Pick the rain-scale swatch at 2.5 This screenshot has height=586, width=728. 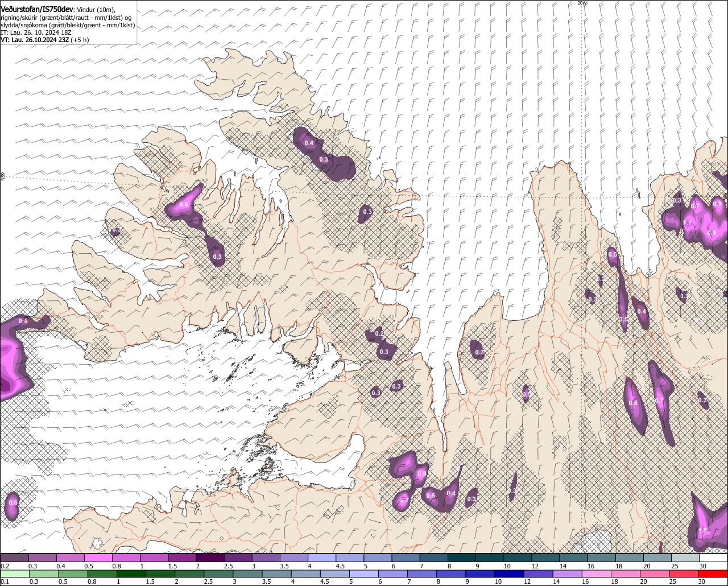point(218,573)
